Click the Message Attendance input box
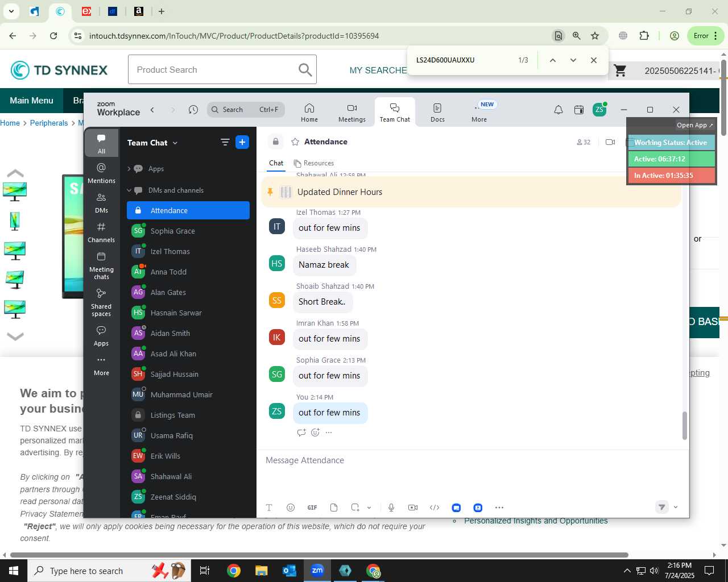728x582 pixels. (x=472, y=460)
